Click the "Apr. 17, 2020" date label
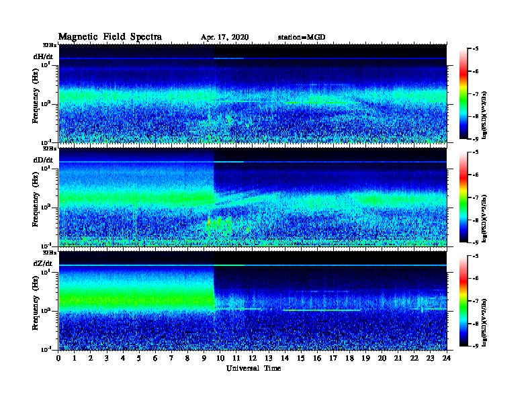The width and height of the screenshot is (532, 411). (224, 38)
